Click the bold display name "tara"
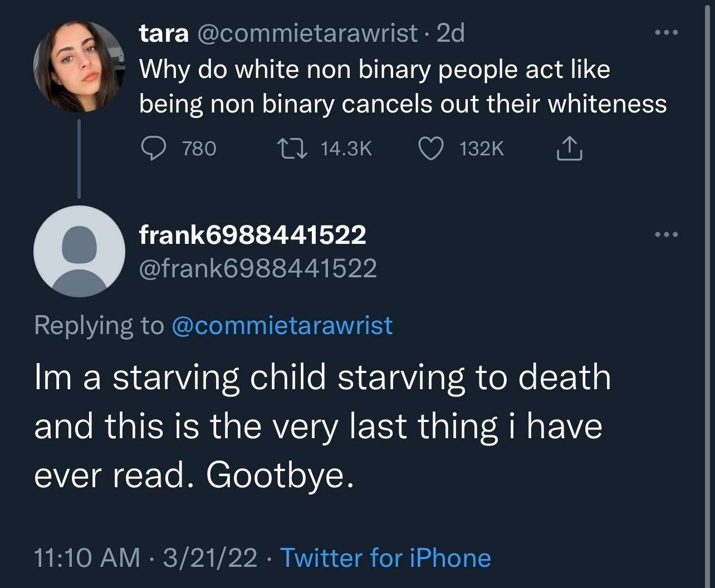Image resolution: width=715 pixels, height=588 pixels. 164,35
